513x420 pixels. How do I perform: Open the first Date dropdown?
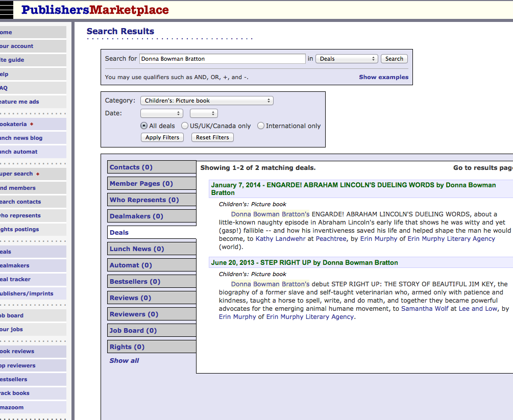tap(161, 113)
